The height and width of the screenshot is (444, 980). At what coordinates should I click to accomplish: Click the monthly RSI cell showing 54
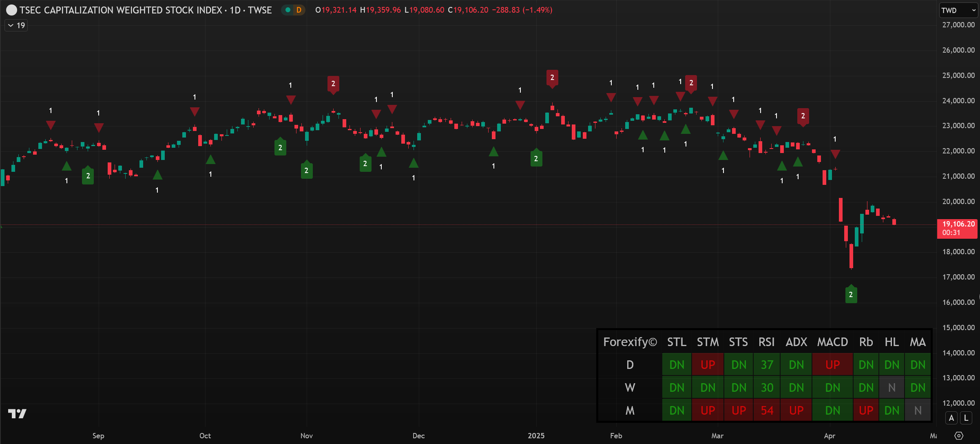click(767, 411)
